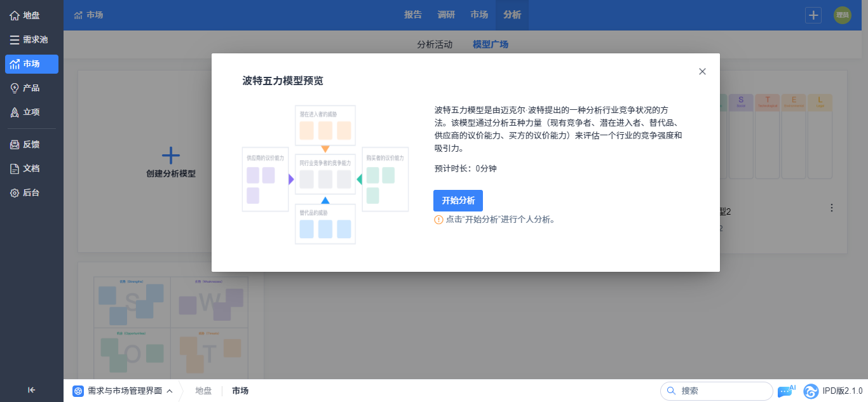
Task: Open 反馈 in the sidebar
Action: [x=32, y=144]
